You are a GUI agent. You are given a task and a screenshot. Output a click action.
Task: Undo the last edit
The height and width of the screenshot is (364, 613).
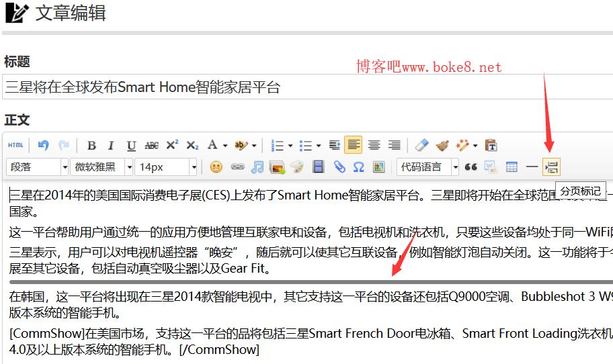tap(43, 145)
